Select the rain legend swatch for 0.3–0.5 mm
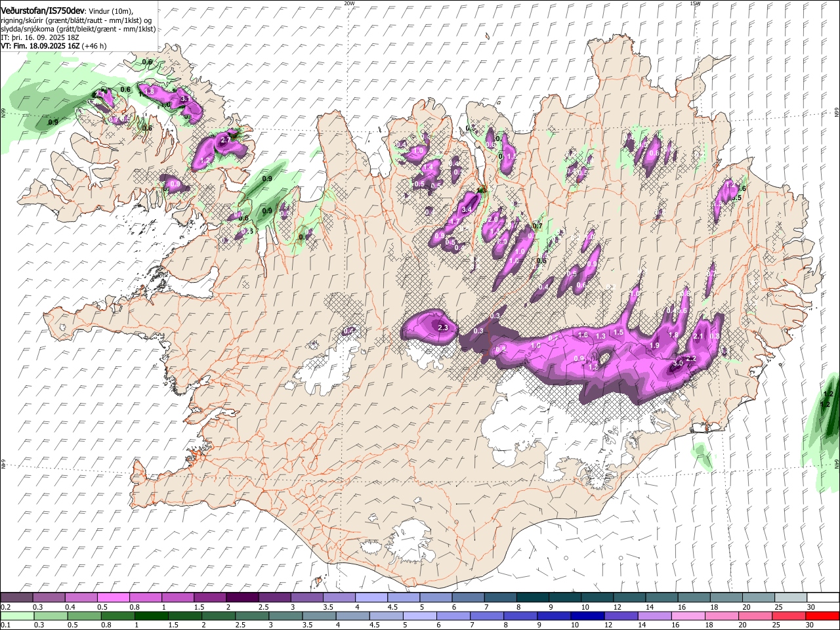Image resolution: width=840 pixels, height=630 pixels. (x=51, y=616)
